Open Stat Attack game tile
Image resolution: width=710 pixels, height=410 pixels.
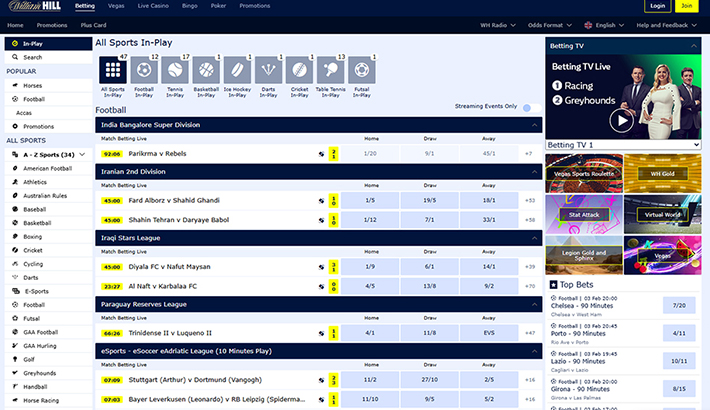584,215
